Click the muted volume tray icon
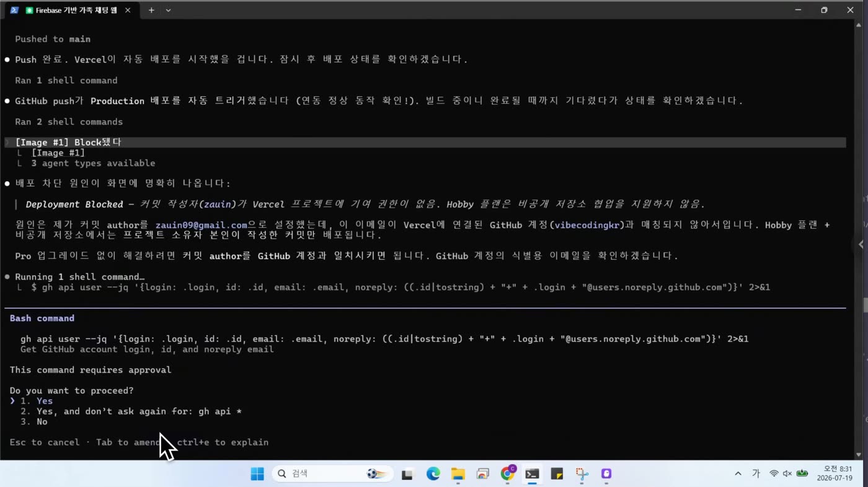This screenshot has width=868, height=487. [x=787, y=474]
